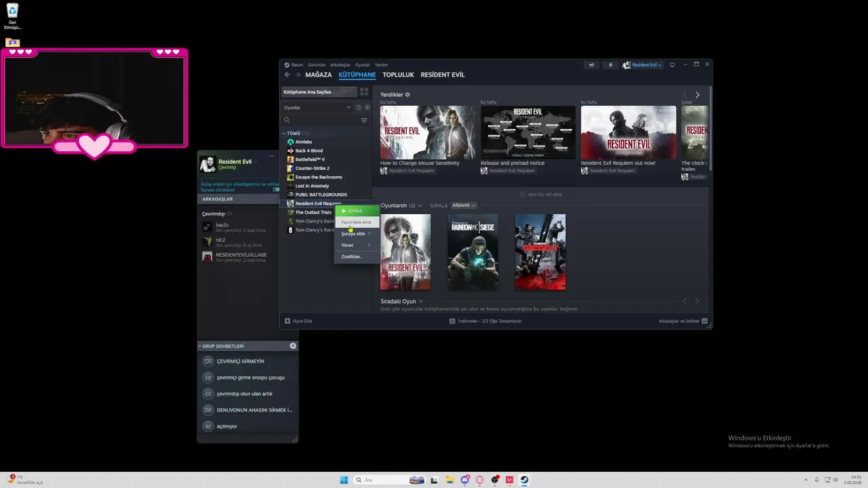Click the add game plus icon
Image resolution: width=868 pixels, height=488 pixels.
coord(288,321)
